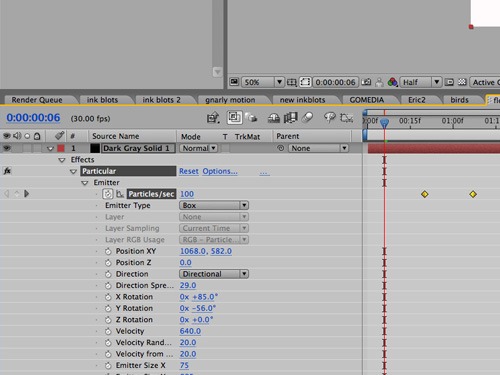The image size is (500, 375).
Task: Click the black solid swatch beside Dark Gray Solid 1
Action: click(95, 148)
